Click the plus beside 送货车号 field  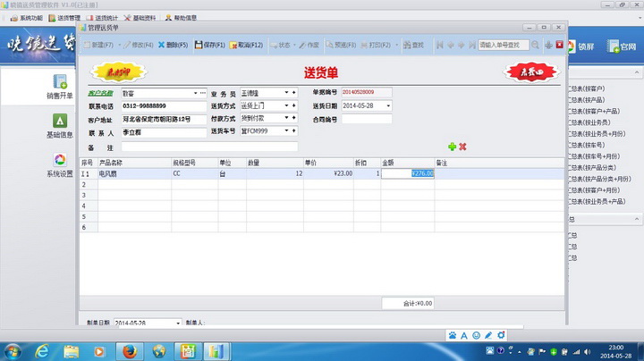(x=294, y=130)
